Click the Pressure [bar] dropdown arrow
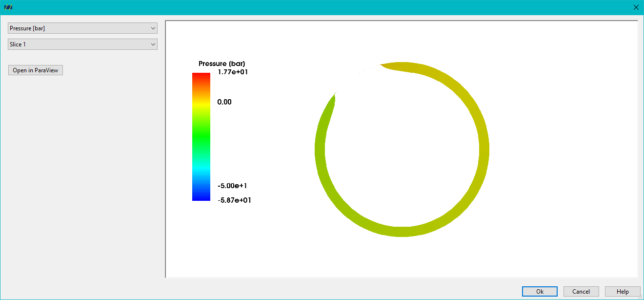The height and width of the screenshot is (300, 644). pyautogui.click(x=153, y=28)
